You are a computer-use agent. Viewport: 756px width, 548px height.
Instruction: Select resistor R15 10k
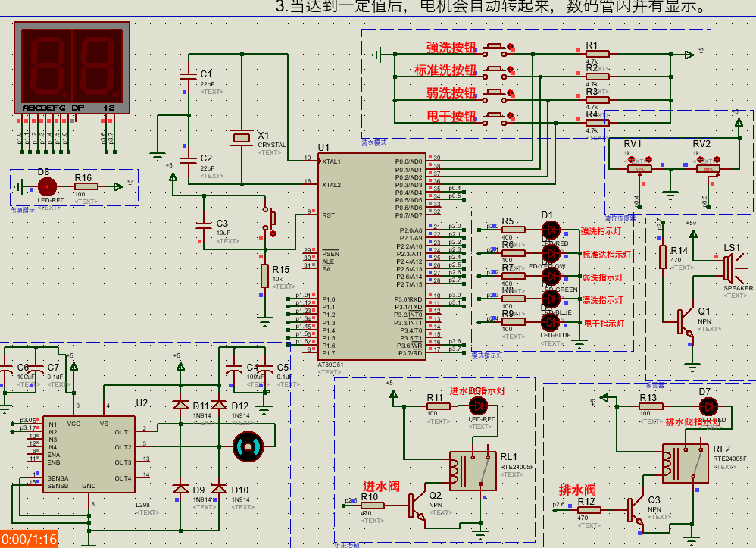(264, 275)
